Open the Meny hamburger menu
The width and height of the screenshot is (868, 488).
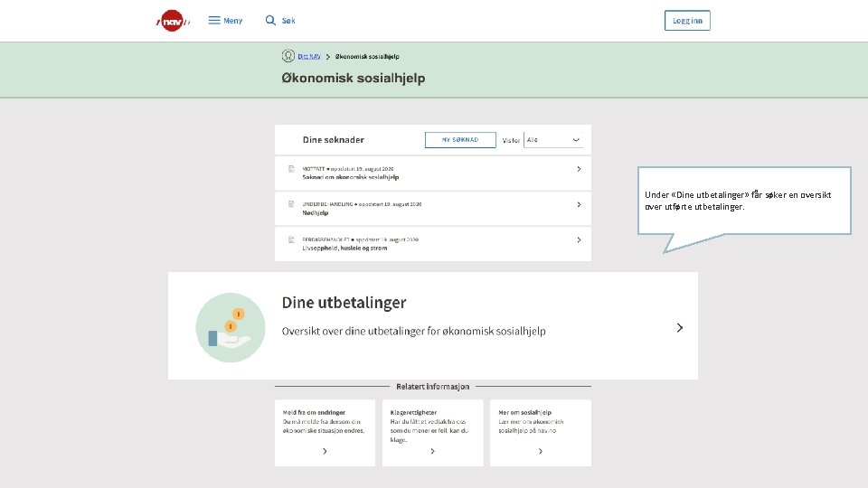225,21
